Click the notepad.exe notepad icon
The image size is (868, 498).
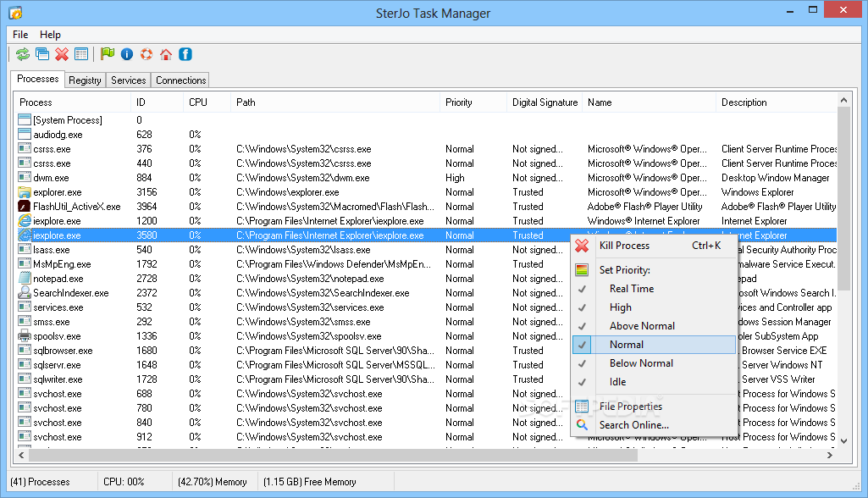point(25,279)
